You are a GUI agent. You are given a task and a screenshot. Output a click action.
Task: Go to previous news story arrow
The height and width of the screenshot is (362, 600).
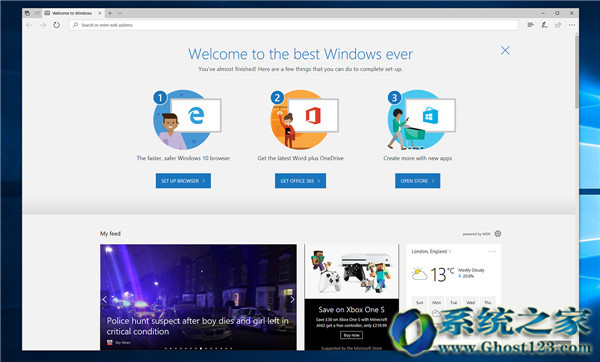pos(104,300)
